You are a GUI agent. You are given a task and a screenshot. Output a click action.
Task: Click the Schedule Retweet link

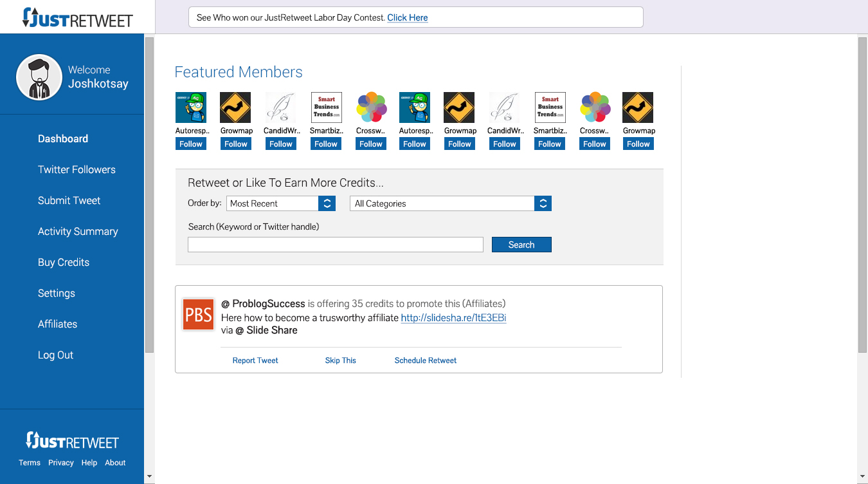click(x=425, y=360)
